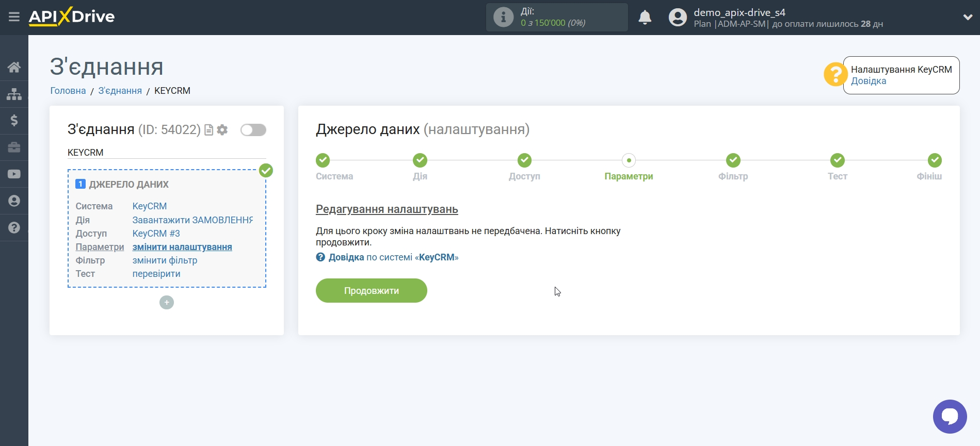Click the Продовжити button
This screenshot has width=980, height=446.
click(x=372, y=291)
